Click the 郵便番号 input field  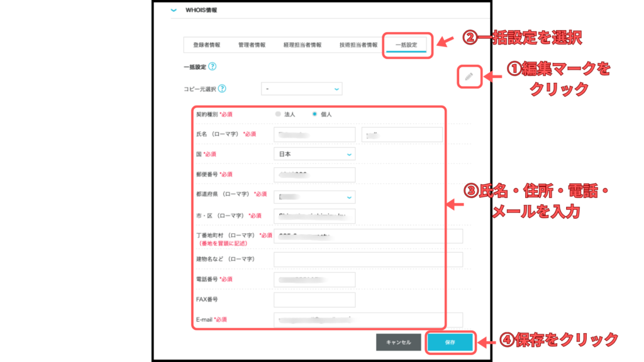click(x=314, y=175)
